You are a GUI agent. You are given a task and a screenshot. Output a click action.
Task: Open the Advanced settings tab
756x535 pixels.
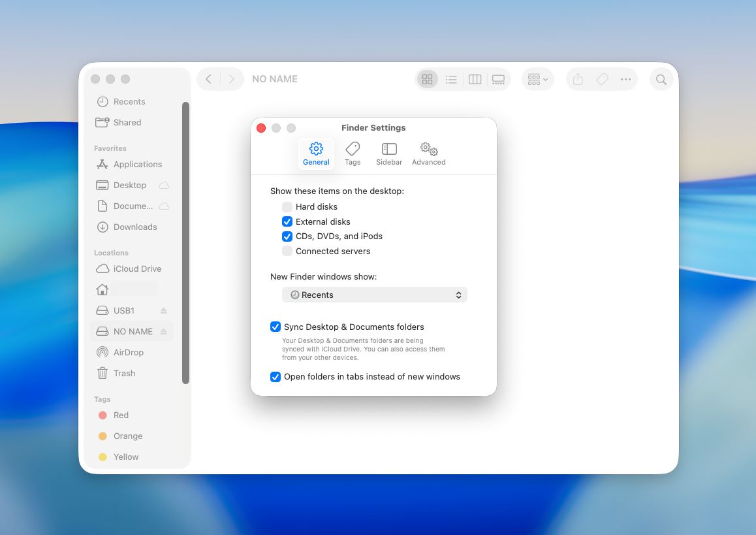(429, 154)
